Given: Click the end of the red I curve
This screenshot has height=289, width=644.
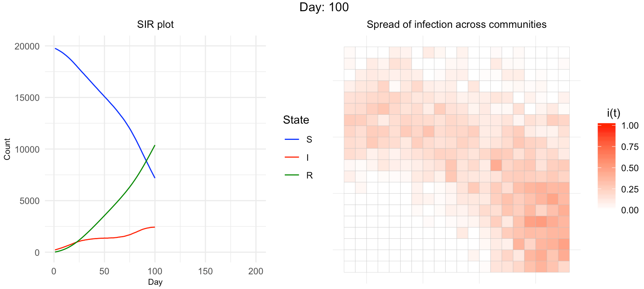Looking at the screenshot, I should pyautogui.click(x=154, y=227).
